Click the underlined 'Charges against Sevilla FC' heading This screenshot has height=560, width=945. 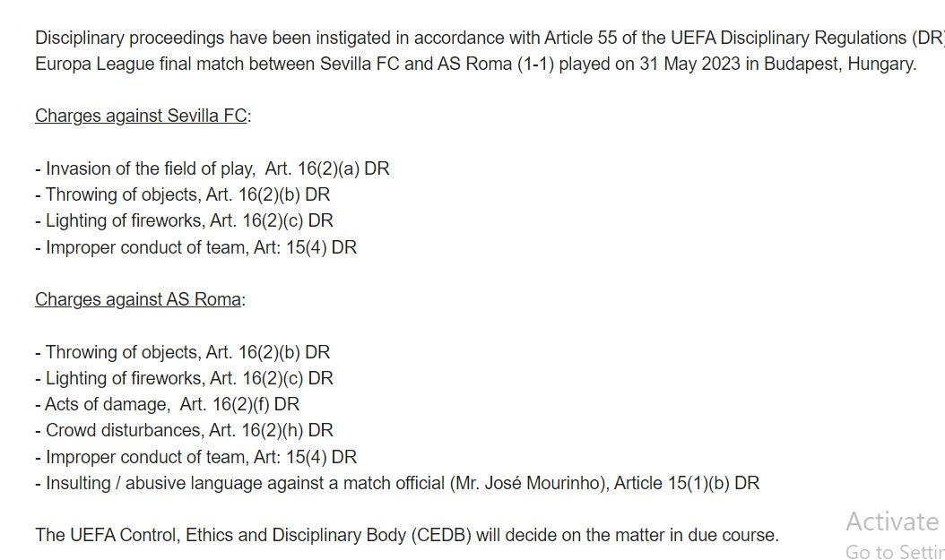point(141,116)
